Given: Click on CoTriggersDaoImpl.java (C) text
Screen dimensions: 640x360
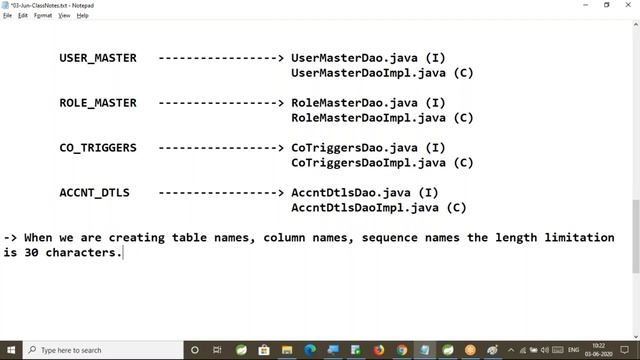Looking at the screenshot, I should click(x=382, y=163).
